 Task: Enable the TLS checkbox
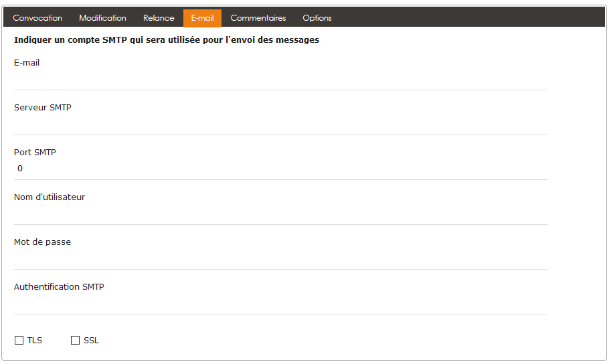tap(19, 341)
